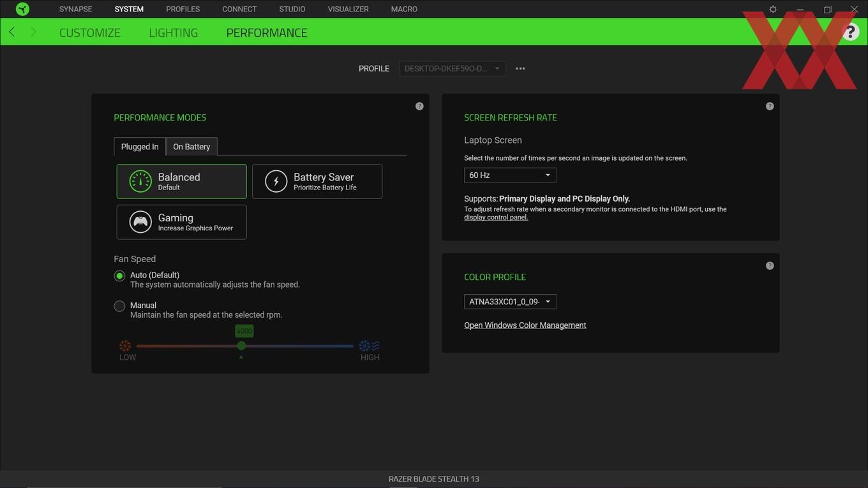The width and height of the screenshot is (868, 488).
Task: Open the Connect menu tab
Action: [x=239, y=9]
